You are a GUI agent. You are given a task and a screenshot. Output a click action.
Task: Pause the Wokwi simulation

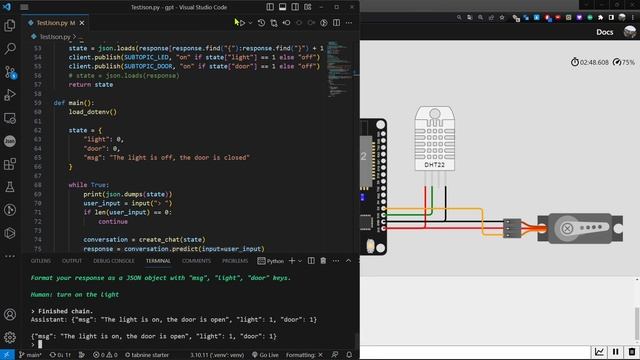(616, 351)
